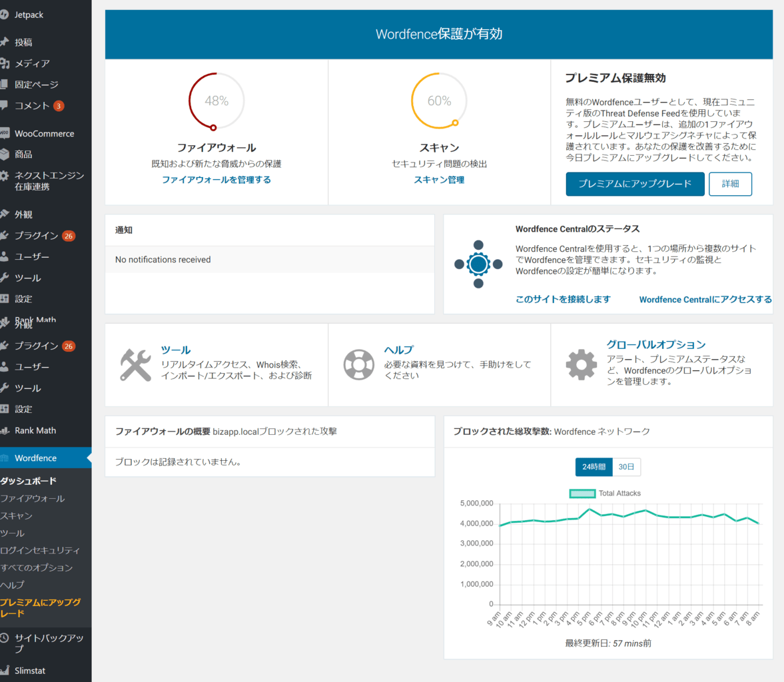
Task: Click the Wordfence保護が有効 banner
Action: click(439, 34)
